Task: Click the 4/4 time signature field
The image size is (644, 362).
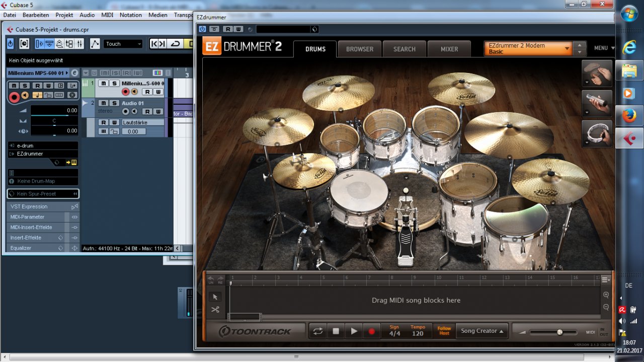Action: pyautogui.click(x=394, y=334)
